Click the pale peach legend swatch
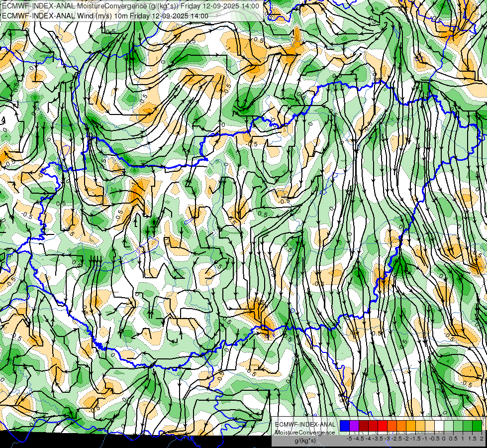The width and height of the screenshot is (487, 448). click(x=430, y=426)
